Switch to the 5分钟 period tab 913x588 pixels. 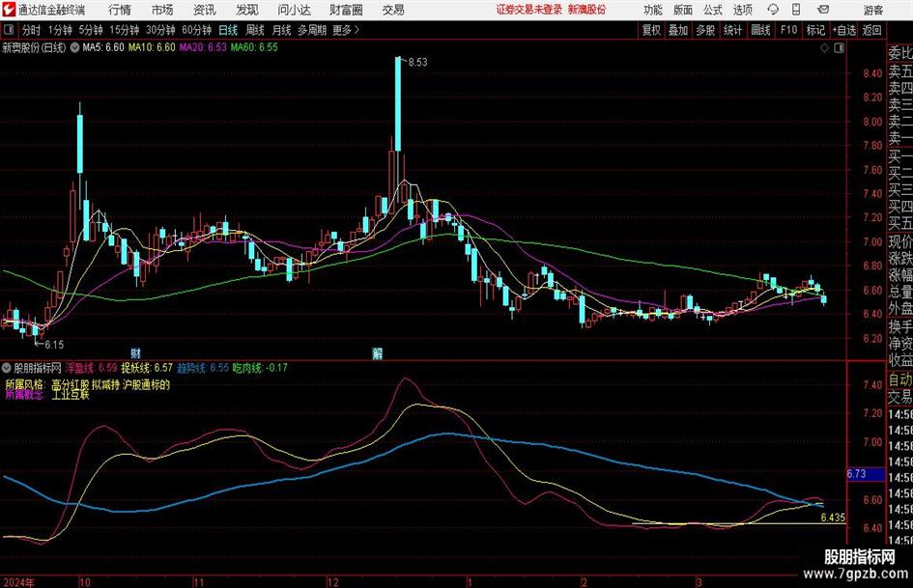pos(91,30)
